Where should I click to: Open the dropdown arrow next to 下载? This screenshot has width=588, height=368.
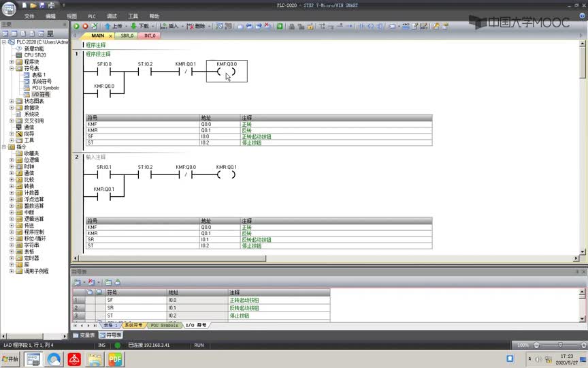coord(153,27)
